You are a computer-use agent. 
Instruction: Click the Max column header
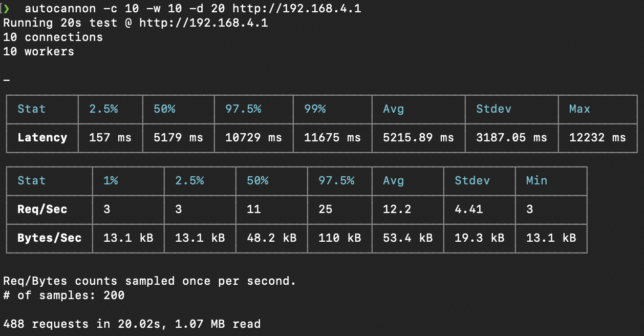pos(579,109)
